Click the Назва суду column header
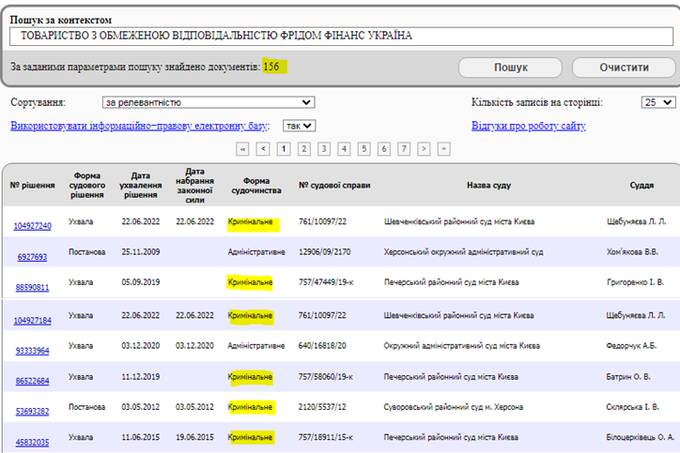 pos(489,186)
